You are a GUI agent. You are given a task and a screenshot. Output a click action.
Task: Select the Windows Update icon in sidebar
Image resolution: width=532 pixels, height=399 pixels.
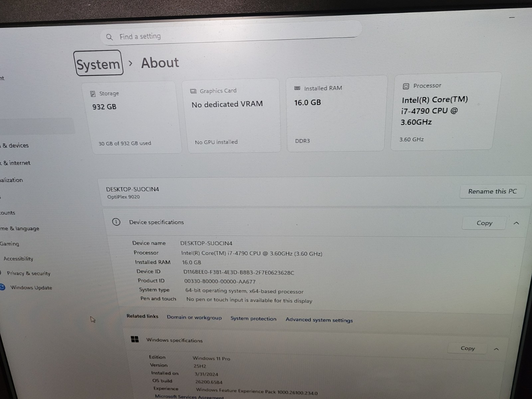(3, 287)
